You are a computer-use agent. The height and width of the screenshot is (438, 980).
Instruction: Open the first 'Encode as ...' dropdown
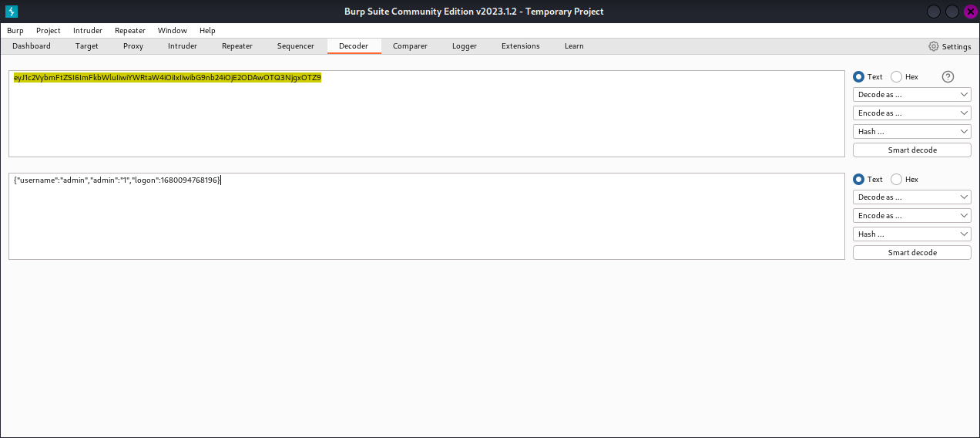pyautogui.click(x=911, y=113)
